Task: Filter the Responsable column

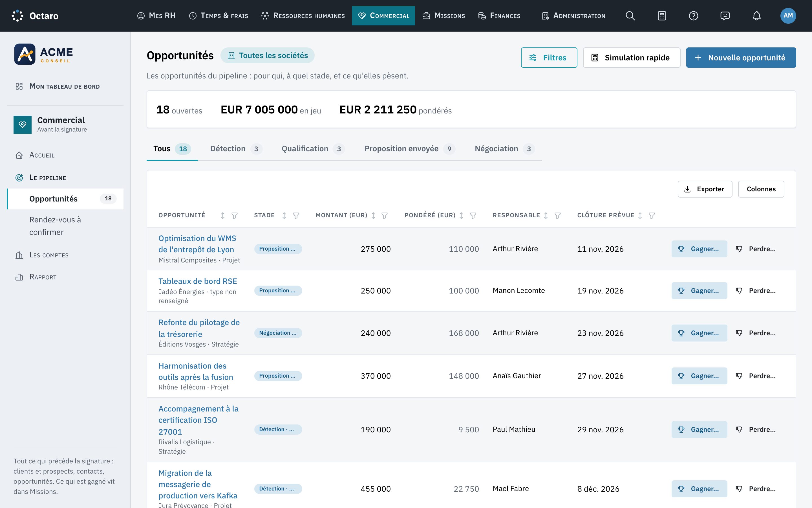Action: [557, 215]
